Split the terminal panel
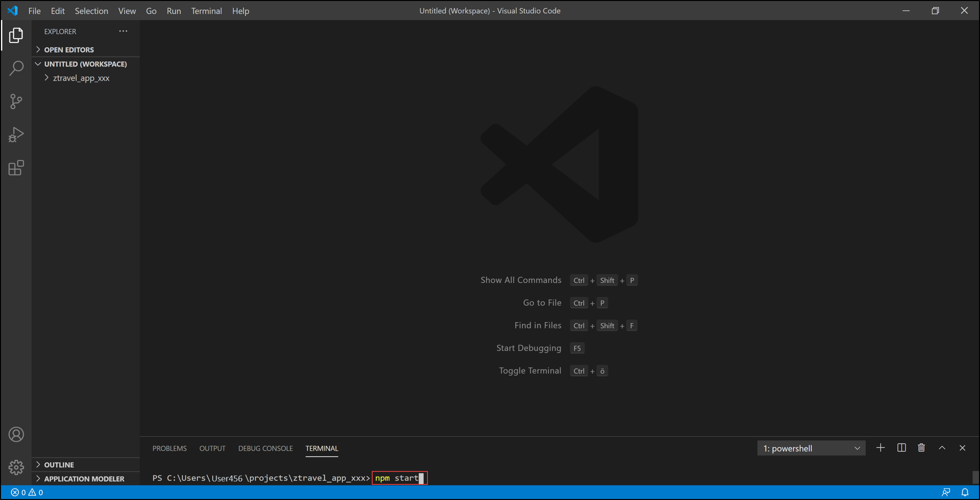This screenshot has height=500, width=980. click(901, 448)
